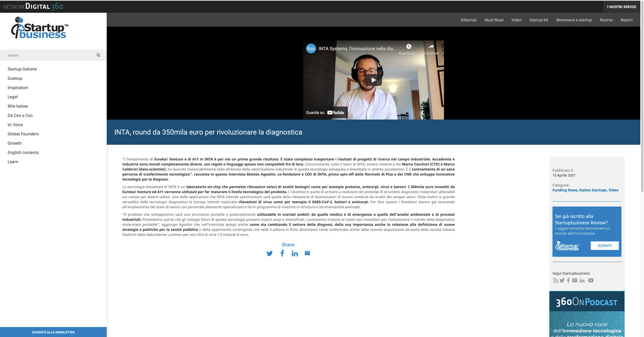Click the Network Digital360 logo
Image resolution: width=644 pixels, height=337 pixels.
point(33,6)
